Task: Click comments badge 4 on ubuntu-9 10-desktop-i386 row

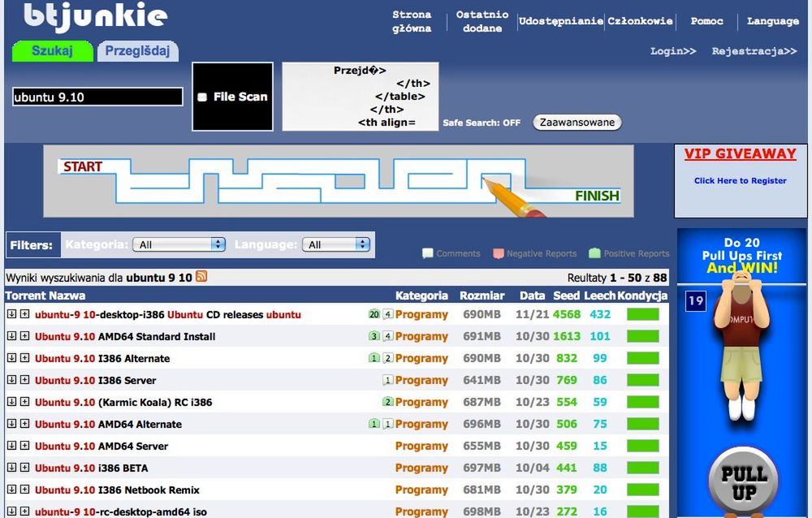Action: click(x=388, y=314)
